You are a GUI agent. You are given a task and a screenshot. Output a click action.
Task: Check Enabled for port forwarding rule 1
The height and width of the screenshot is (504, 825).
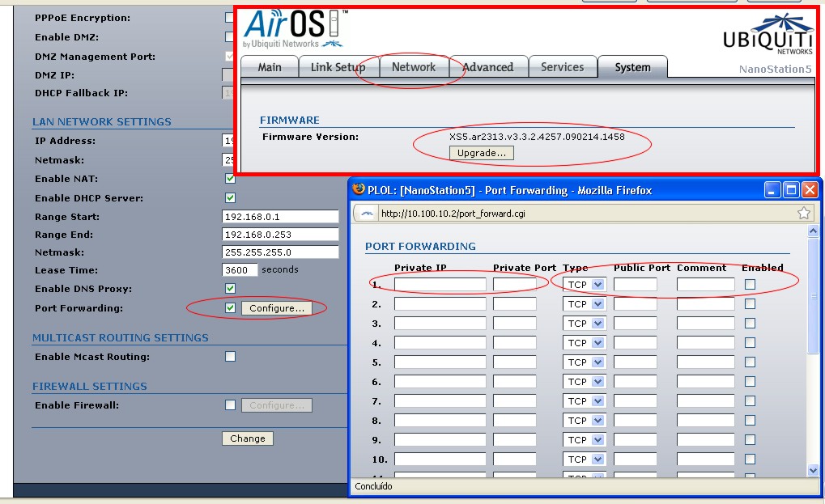pyautogui.click(x=751, y=284)
